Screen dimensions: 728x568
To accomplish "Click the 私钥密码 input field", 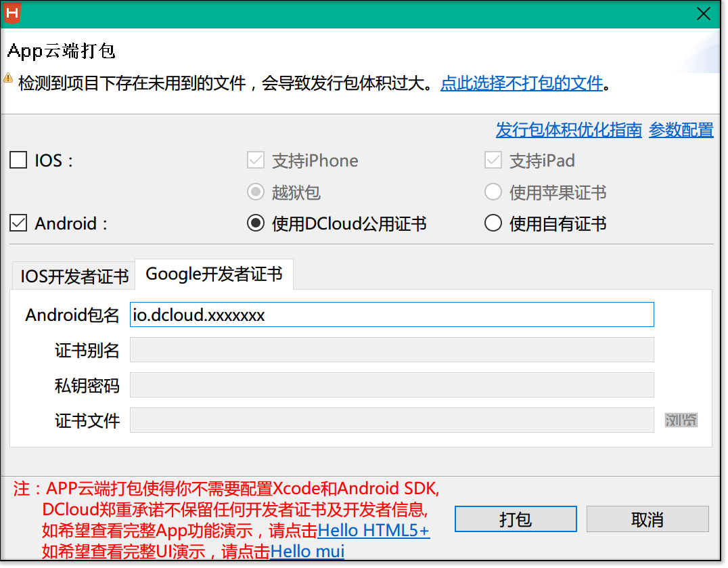I will (392, 385).
